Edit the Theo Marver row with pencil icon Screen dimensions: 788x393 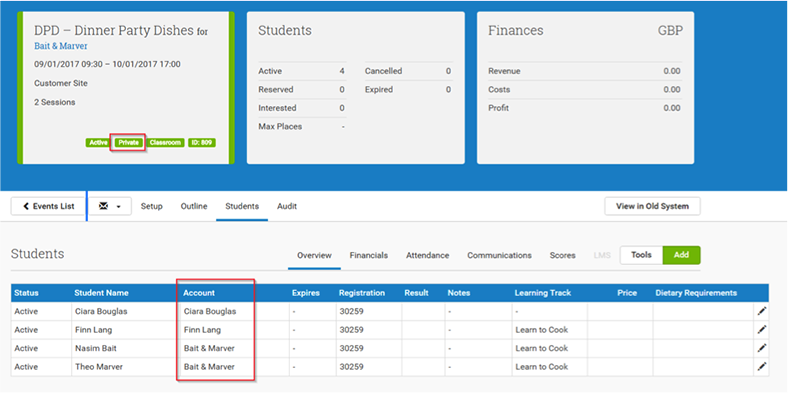[x=762, y=366]
